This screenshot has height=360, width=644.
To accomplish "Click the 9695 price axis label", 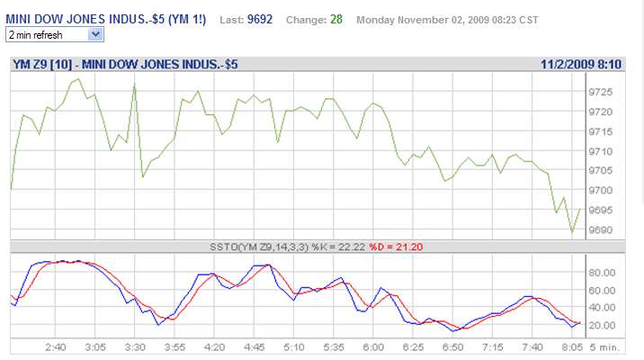I will (601, 210).
